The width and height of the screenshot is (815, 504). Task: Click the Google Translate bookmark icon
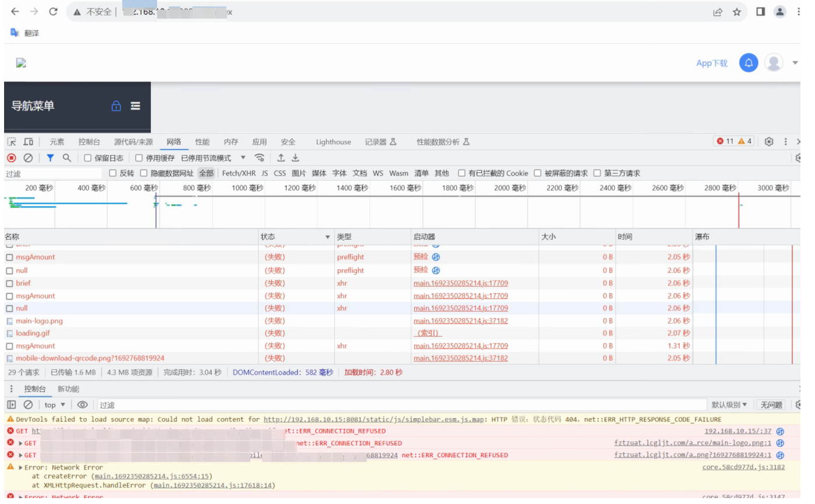click(x=15, y=33)
